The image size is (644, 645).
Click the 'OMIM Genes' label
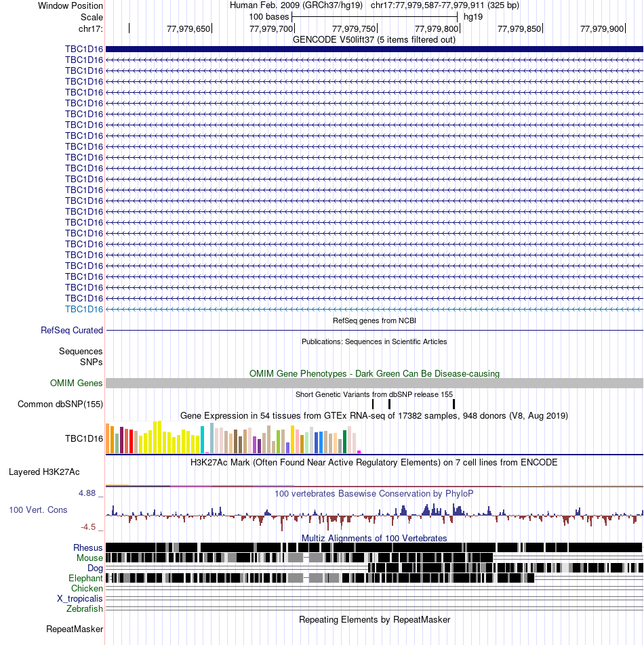tap(76, 383)
